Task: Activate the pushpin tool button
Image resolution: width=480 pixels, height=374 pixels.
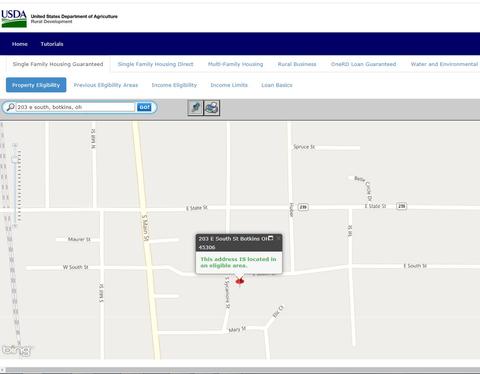Action: coord(195,108)
